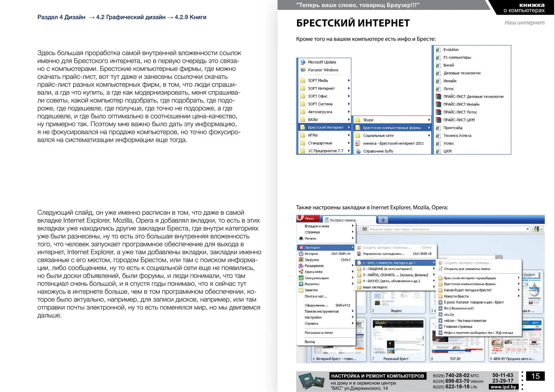
Task: Expand the Социальные сети submenu arrow
Action: click(429, 136)
